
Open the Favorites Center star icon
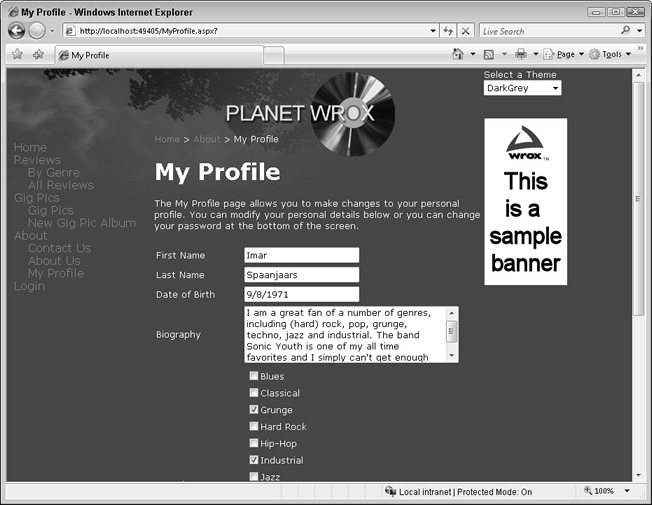pyautogui.click(x=17, y=54)
